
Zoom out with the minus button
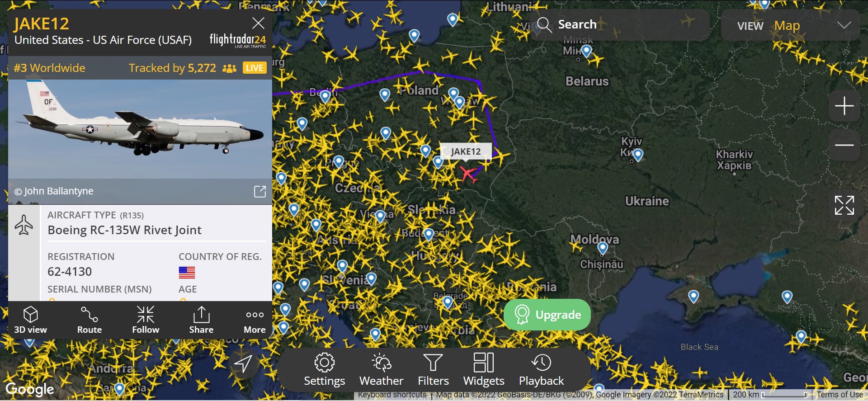(844, 145)
